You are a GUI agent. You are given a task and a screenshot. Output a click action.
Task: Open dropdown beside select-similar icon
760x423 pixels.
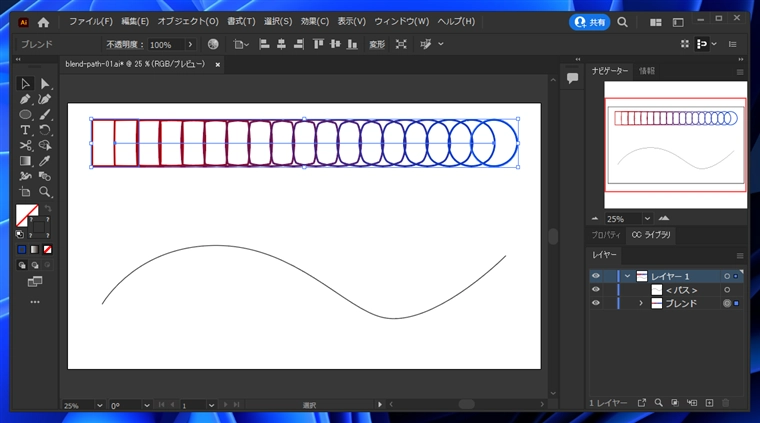pos(441,44)
